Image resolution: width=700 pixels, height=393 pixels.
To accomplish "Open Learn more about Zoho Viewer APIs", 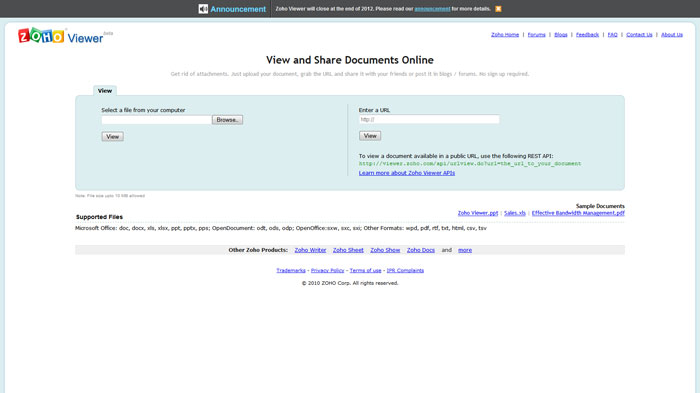I will click(407, 173).
